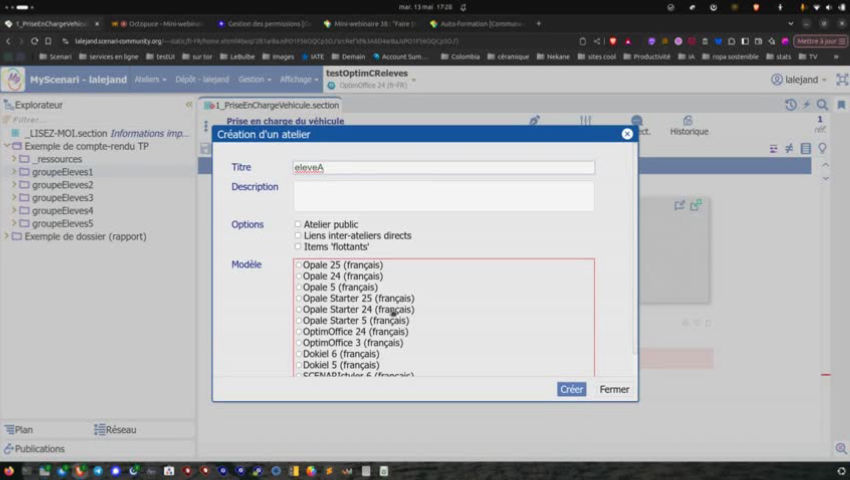This screenshot has height=480, width=850.
Task: Click the dialog's vertical scrollbar
Action: (x=634, y=249)
